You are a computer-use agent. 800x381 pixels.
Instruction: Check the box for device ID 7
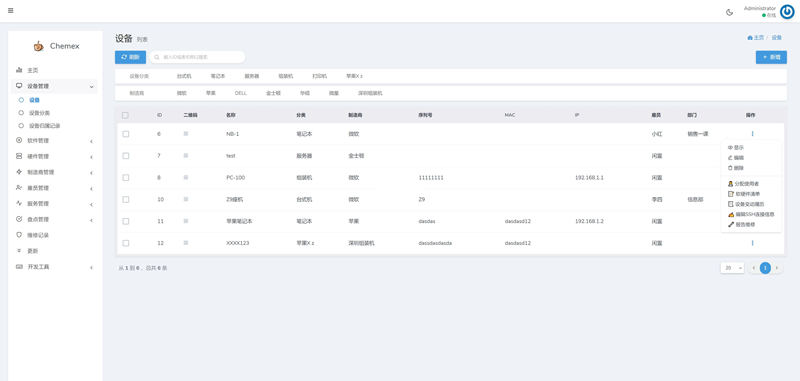126,156
